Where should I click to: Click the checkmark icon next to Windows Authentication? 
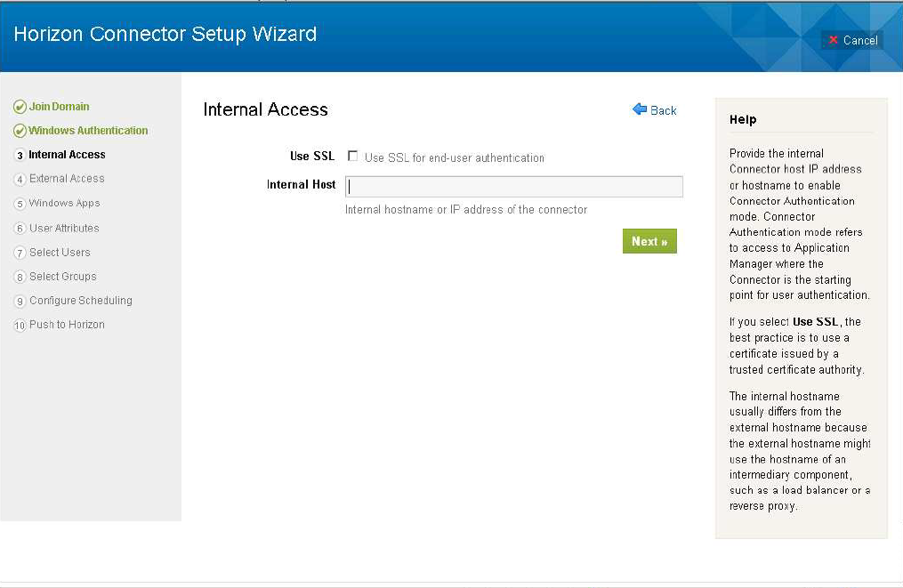click(x=20, y=131)
